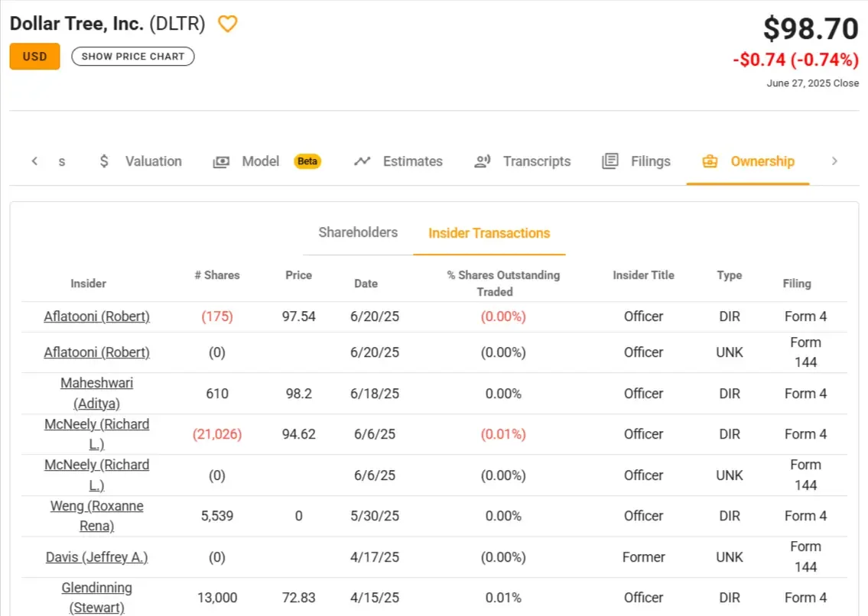Click the 97.54 price cell

click(x=299, y=316)
